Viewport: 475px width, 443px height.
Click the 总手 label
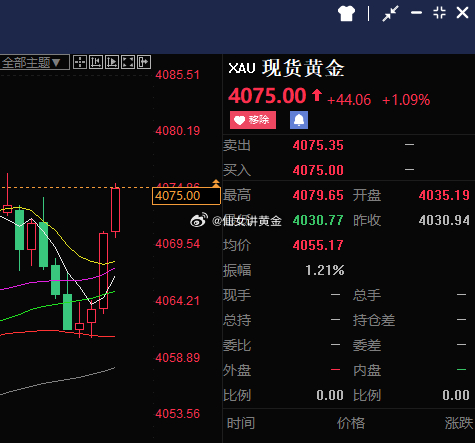coord(367,295)
